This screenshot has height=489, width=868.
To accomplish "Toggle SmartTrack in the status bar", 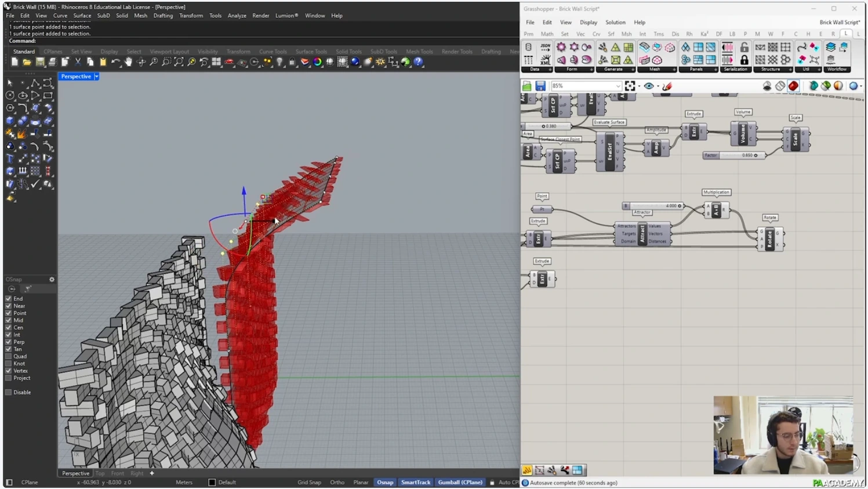I will pyautogui.click(x=416, y=482).
